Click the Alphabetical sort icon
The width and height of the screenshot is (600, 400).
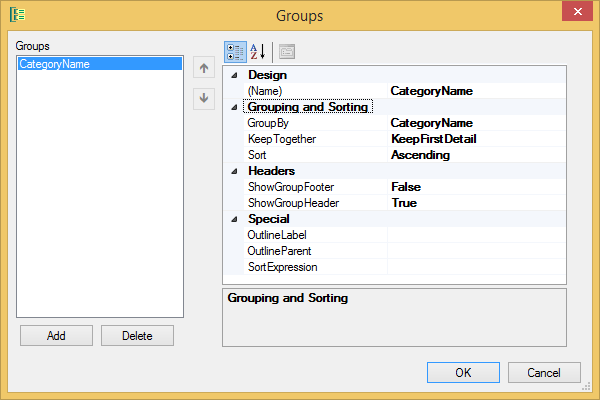257,51
